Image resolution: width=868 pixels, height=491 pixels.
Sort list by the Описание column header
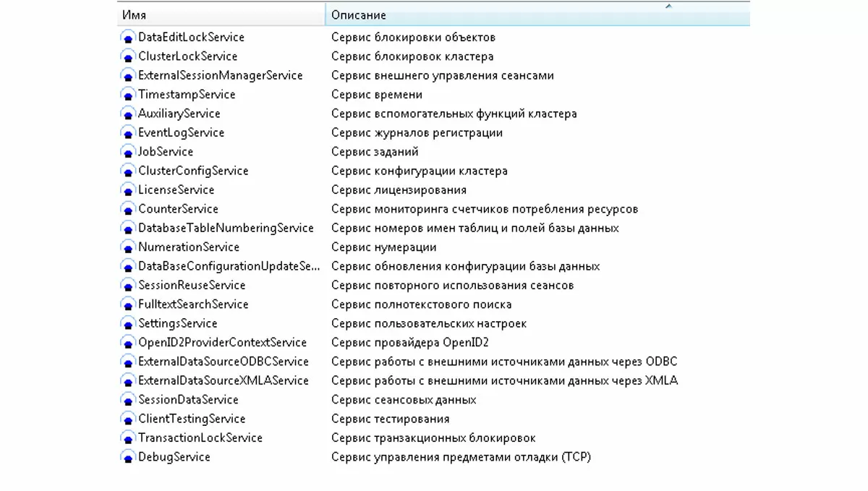359,15
